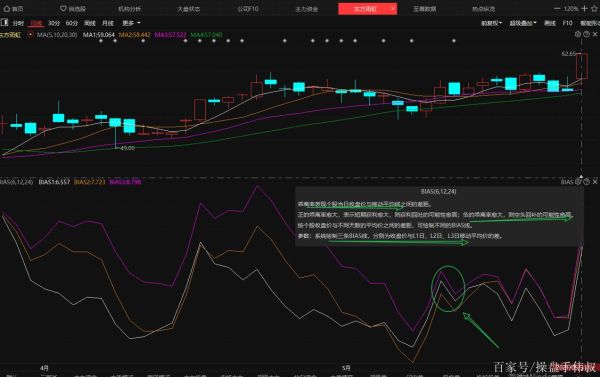Click the 62.65 high price label
This screenshot has height=377, width=600.
pyautogui.click(x=569, y=54)
